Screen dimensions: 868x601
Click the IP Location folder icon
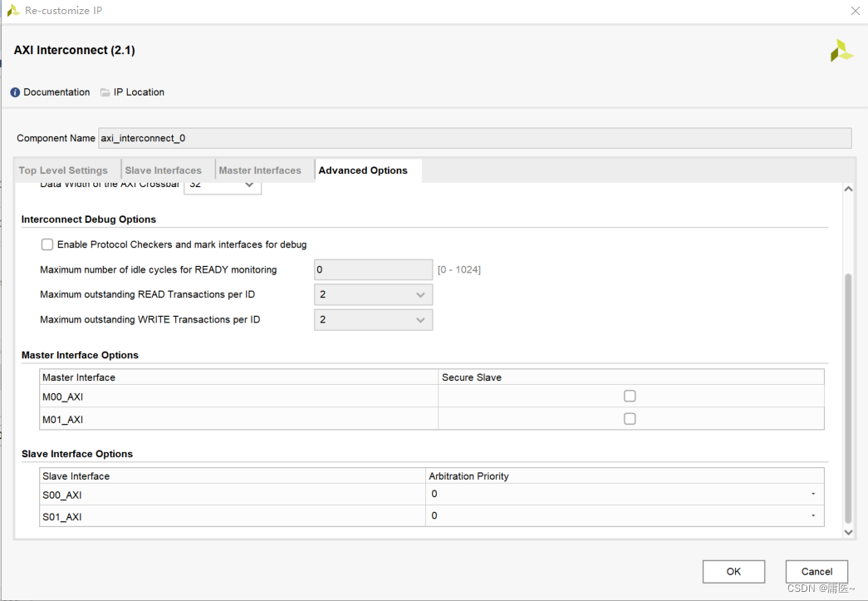tap(105, 92)
